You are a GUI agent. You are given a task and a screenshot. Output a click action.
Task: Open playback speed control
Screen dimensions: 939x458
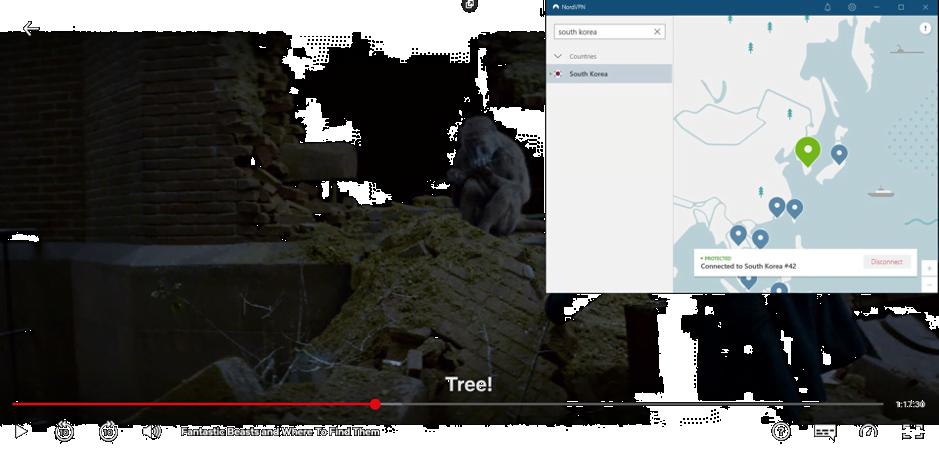(868, 431)
